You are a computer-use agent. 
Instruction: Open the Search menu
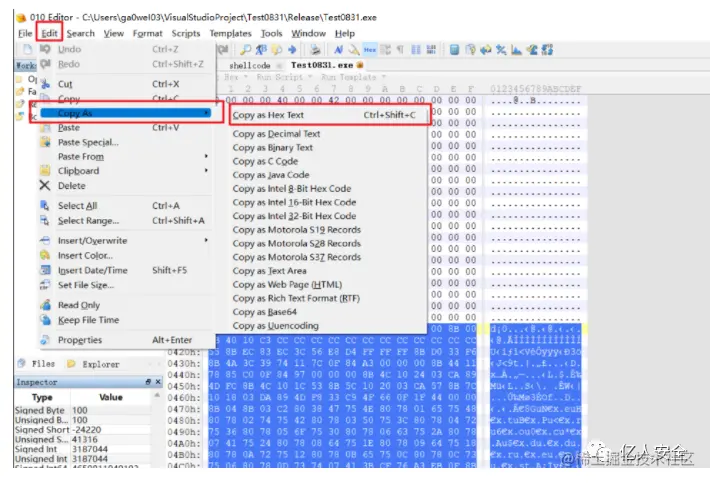pos(81,33)
